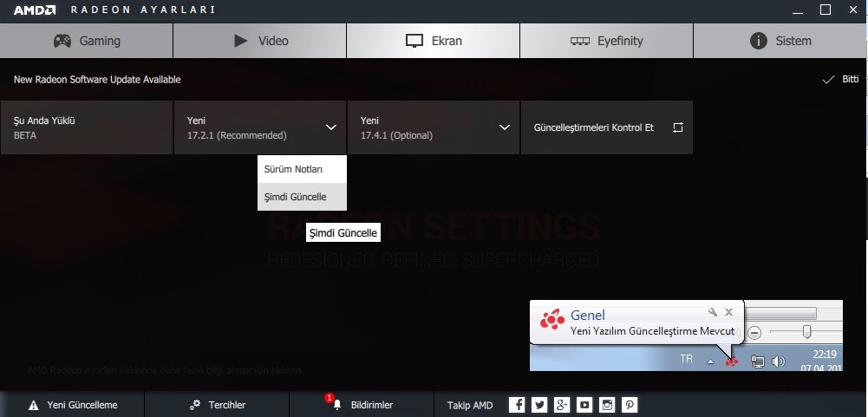The image size is (868, 417).
Task: Show hidden tray icons arrow
Action: tap(710, 362)
